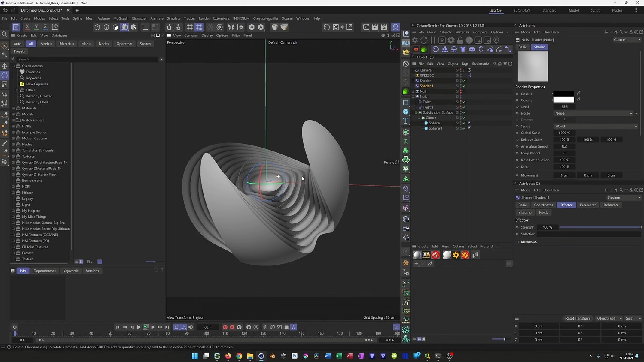Open the Noise type dropdown

tap(593, 113)
